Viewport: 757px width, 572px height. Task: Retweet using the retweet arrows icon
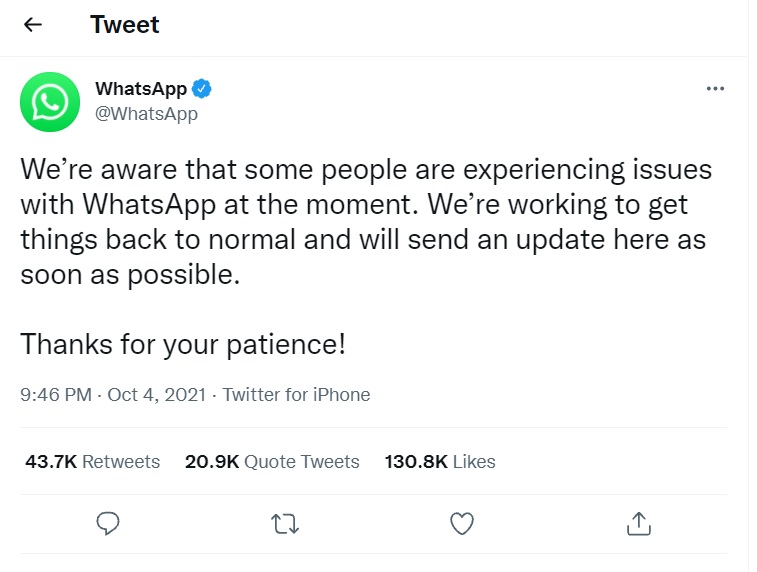tap(285, 522)
